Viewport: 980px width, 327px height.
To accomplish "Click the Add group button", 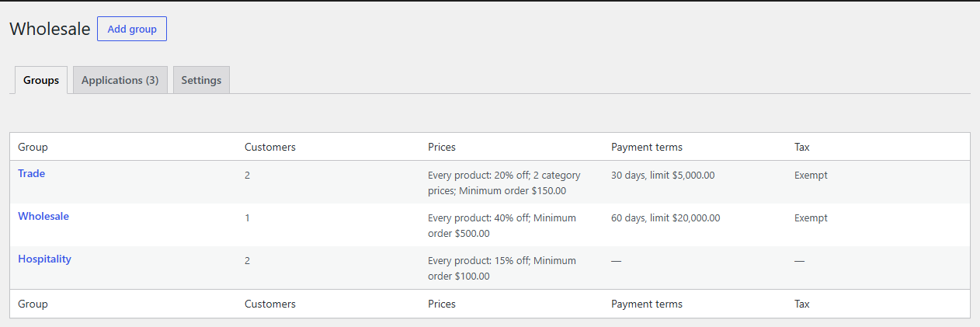I will click(x=132, y=29).
